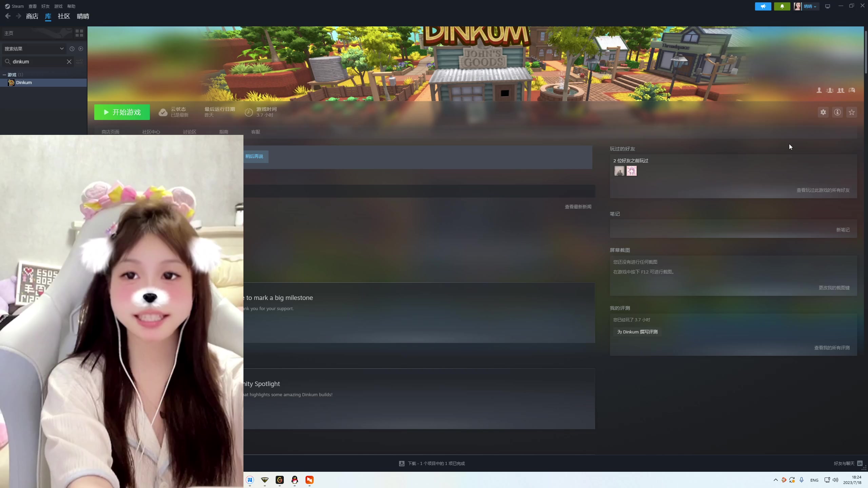Screen dimensions: 868x488
Task: Go back with the navigation arrow
Action: point(8,16)
